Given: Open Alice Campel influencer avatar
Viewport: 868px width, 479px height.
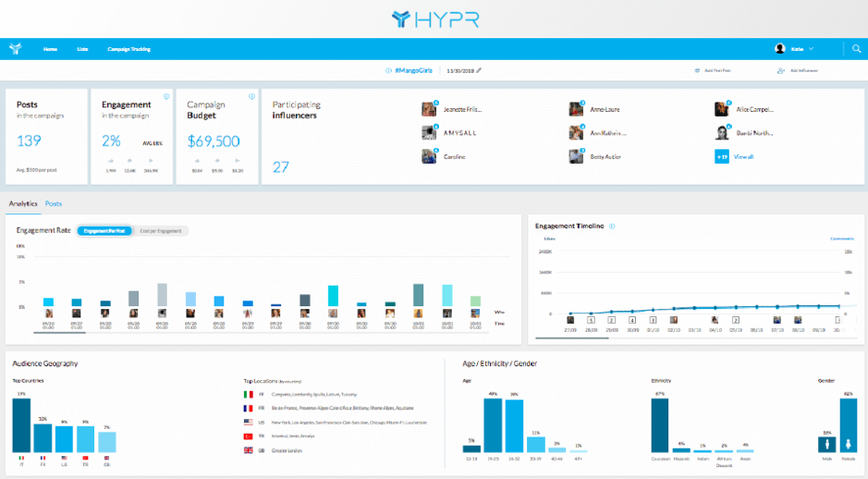Looking at the screenshot, I should (x=721, y=109).
